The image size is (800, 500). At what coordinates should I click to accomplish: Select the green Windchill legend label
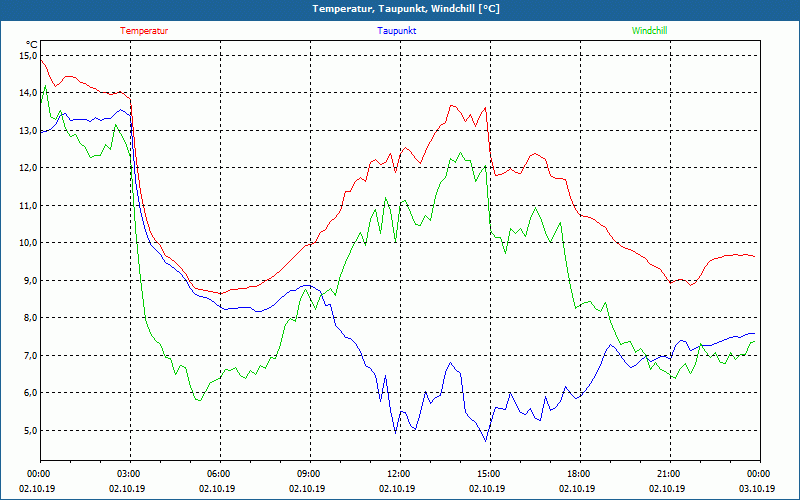coord(649,31)
